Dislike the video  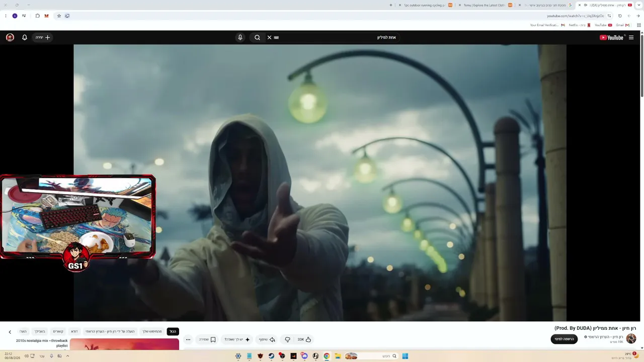(x=287, y=339)
